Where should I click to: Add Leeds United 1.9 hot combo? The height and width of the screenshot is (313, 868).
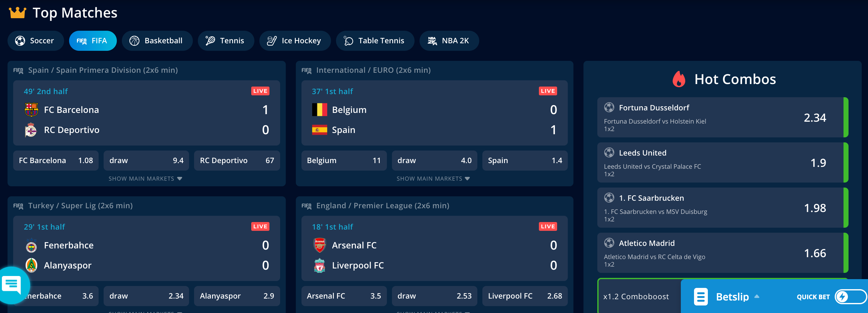(722, 162)
